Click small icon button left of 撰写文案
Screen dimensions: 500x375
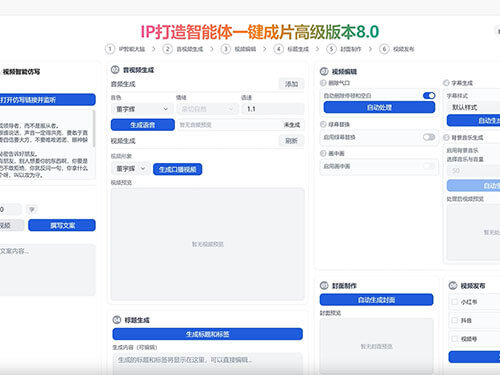click(x=32, y=209)
